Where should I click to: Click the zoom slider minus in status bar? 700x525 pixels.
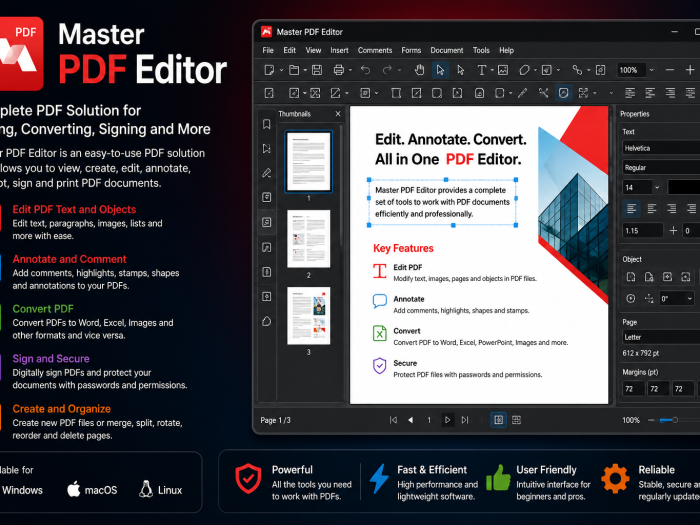pos(651,420)
